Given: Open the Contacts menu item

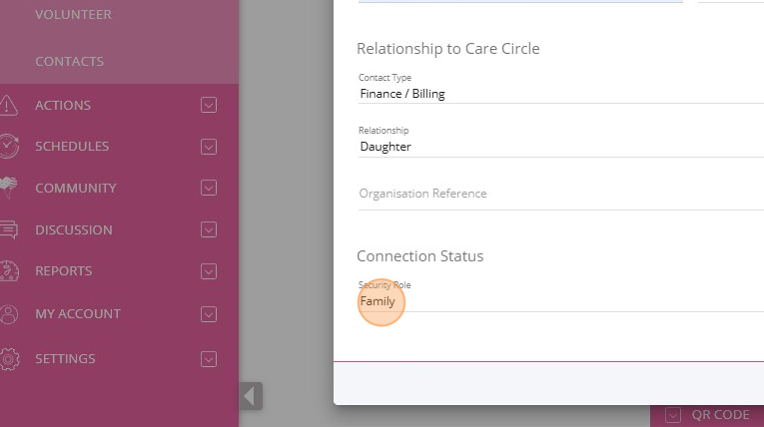Looking at the screenshot, I should coord(69,62).
